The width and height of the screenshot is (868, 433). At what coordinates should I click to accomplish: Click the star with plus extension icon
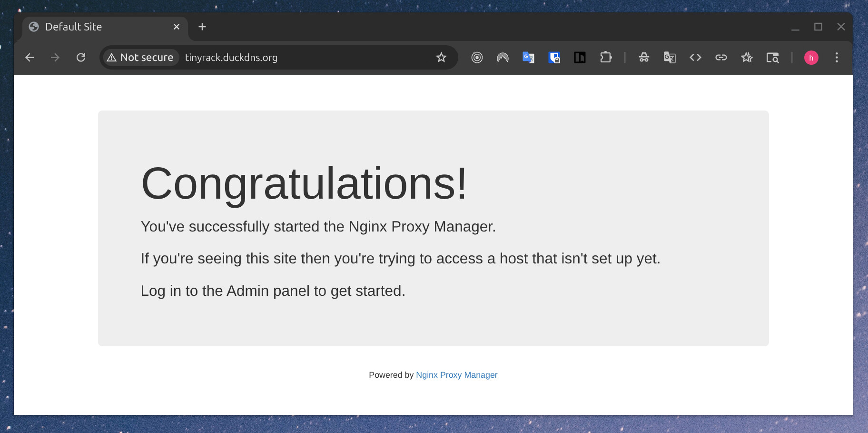coord(747,58)
